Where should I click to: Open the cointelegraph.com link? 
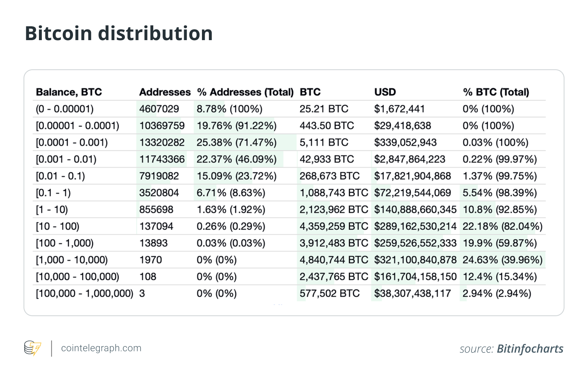point(101,348)
